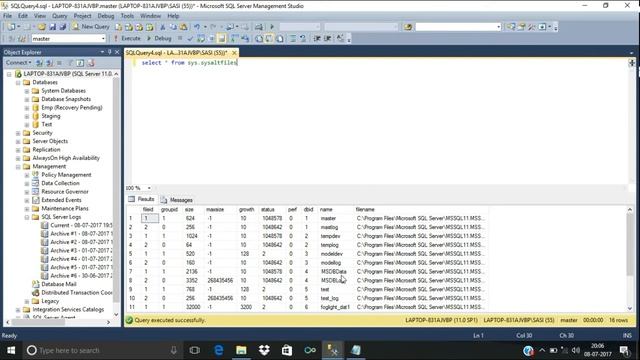The image size is (640, 360).
Task: Click the last Object Explorer toolbar icon
Action: tap(91, 63)
